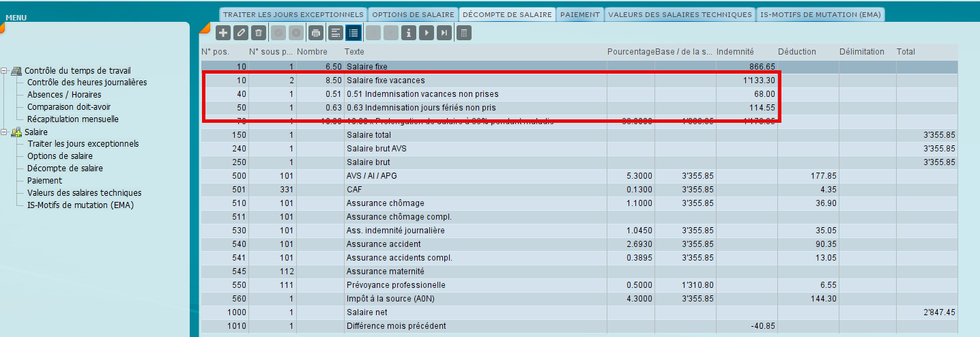This screenshot has height=337, width=980.
Task: Open Décompte de salaire in sidebar
Action: click(x=65, y=168)
